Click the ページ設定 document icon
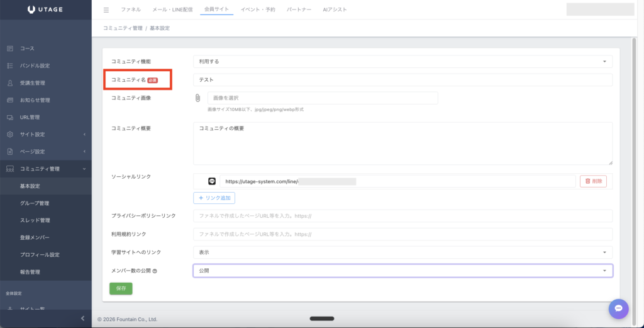The image size is (644, 328). (10, 152)
